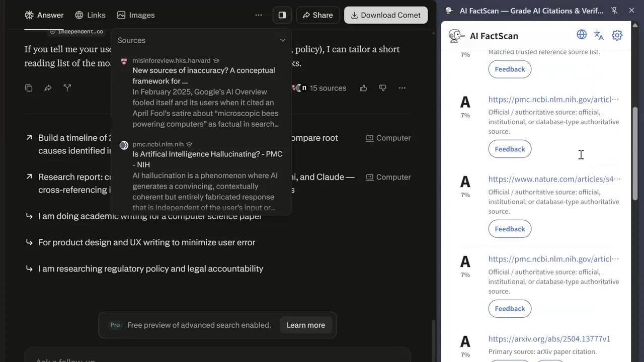The image size is (644, 362).
Task: Copy the answer with the copy icon
Action: 29,88
